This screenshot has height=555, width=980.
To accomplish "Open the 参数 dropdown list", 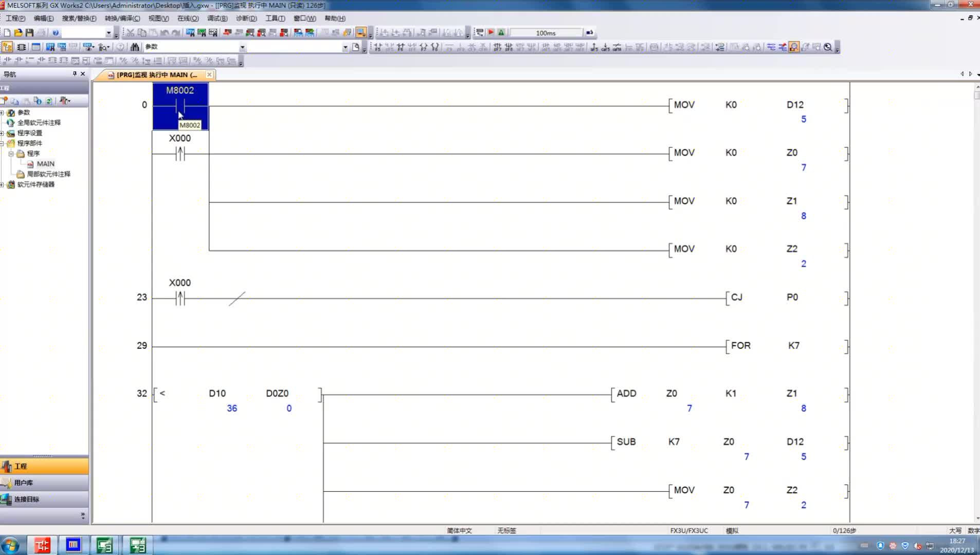I will coord(242,47).
